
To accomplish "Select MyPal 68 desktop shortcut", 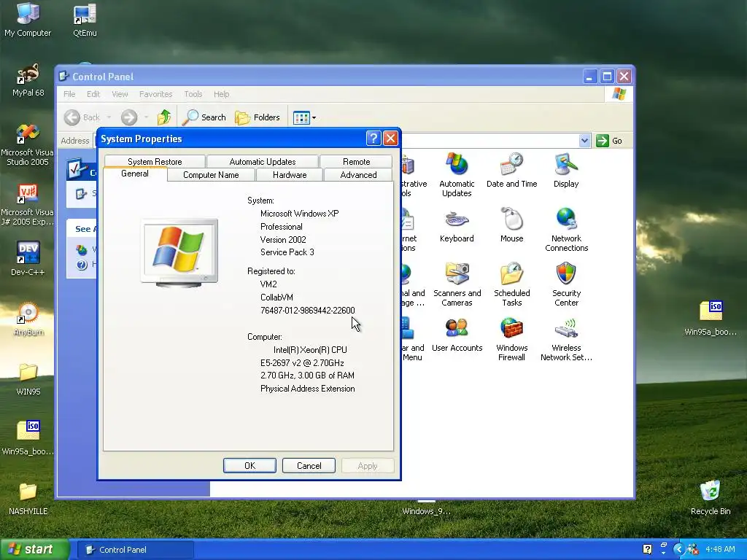I will [28, 79].
